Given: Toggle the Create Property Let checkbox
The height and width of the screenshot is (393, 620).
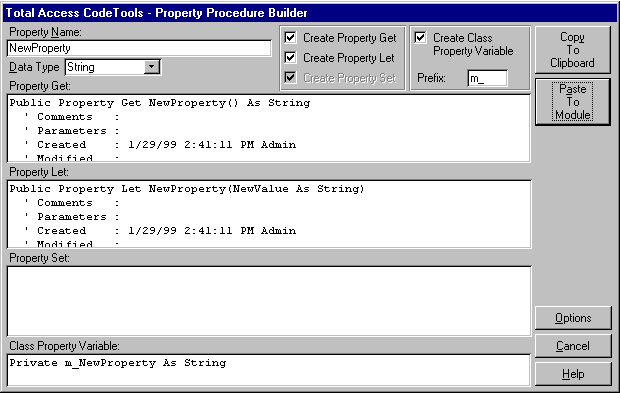Looking at the screenshot, I should pyautogui.click(x=290, y=57).
